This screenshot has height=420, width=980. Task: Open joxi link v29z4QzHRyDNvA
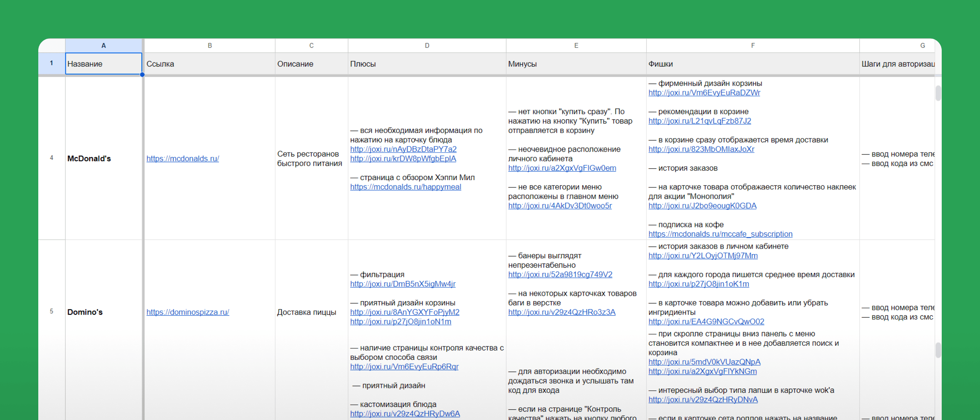pyautogui.click(x=703, y=400)
